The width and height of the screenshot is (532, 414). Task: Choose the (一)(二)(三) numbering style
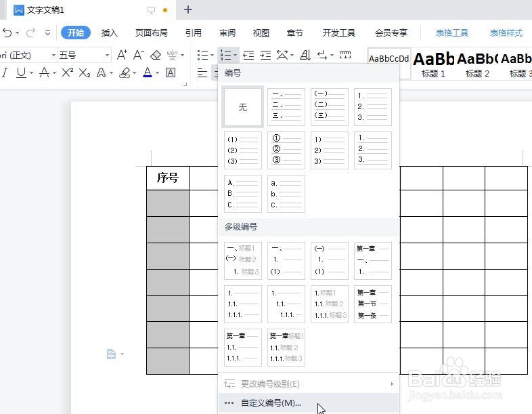[330, 107]
